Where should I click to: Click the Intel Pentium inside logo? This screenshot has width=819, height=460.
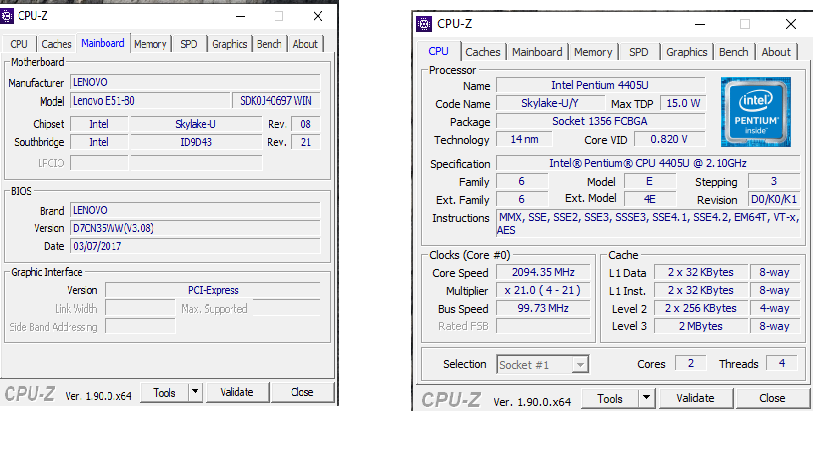[x=755, y=112]
